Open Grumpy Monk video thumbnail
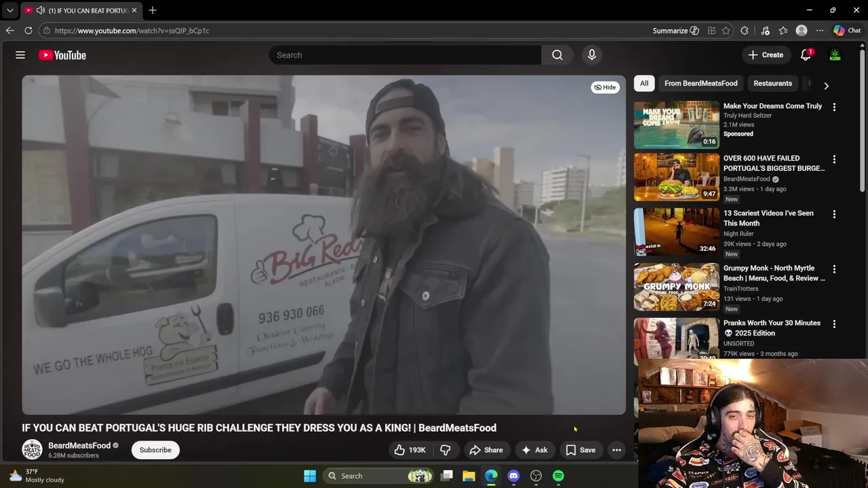 (677, 287)
